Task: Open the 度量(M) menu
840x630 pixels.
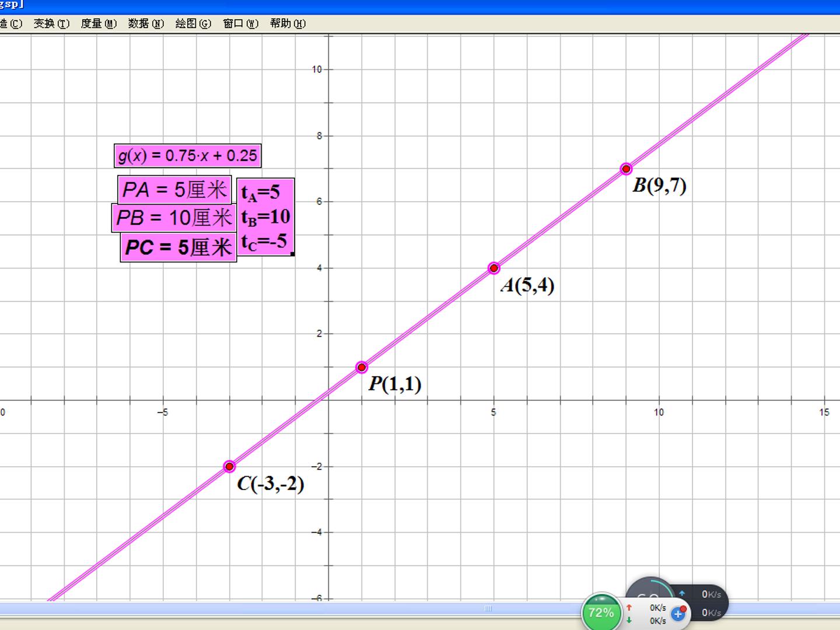Action: [99, 23]
